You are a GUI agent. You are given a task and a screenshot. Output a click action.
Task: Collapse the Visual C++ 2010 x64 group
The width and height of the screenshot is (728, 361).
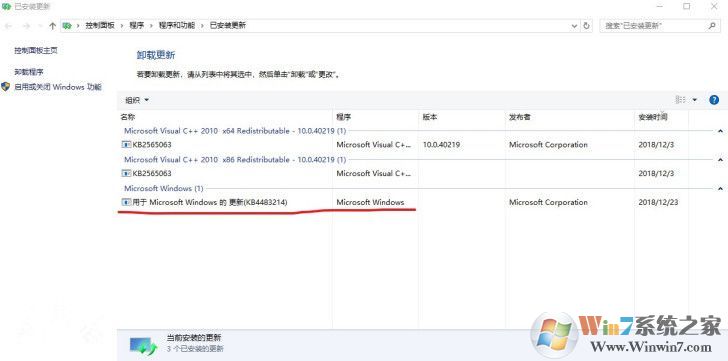click(720, 131)
